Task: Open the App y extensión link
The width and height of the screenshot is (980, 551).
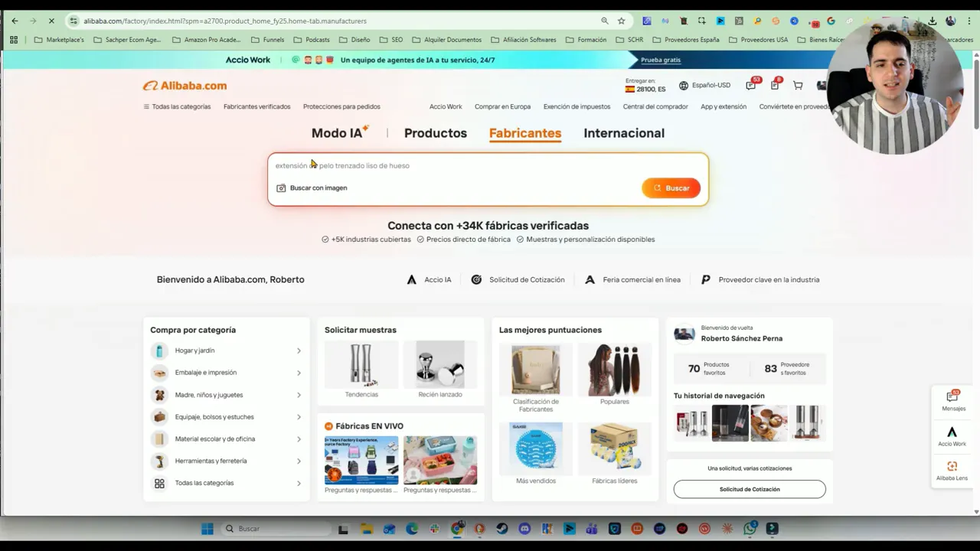Action: coord(724,106)
